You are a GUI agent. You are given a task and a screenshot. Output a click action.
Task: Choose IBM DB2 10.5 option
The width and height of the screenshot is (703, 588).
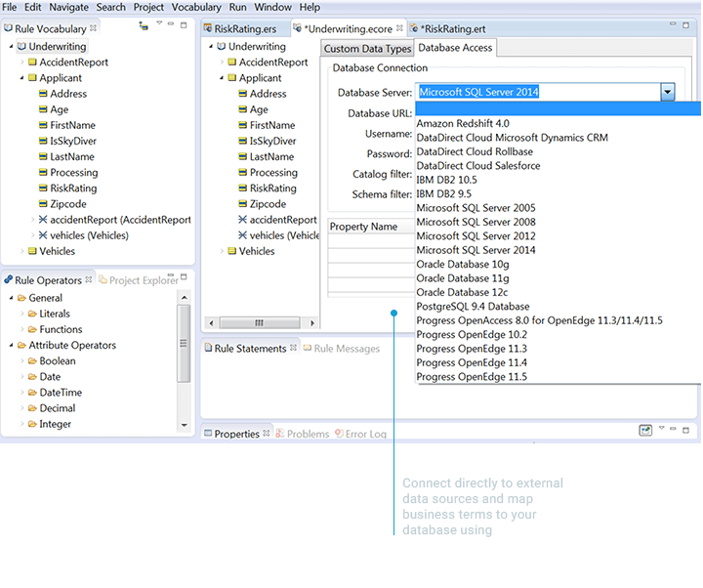click(446, 180)
